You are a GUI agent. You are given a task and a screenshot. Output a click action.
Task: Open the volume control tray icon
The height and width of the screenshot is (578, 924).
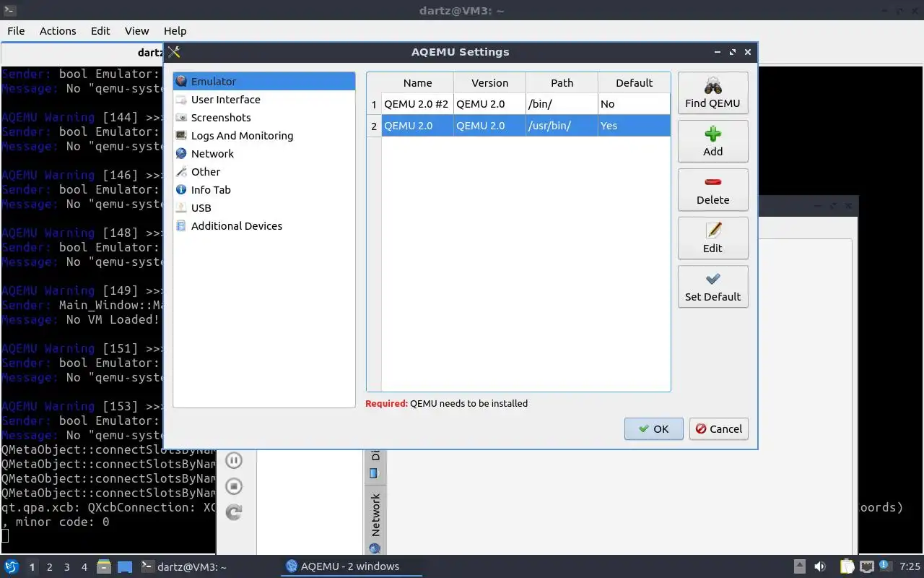[820, 566]
